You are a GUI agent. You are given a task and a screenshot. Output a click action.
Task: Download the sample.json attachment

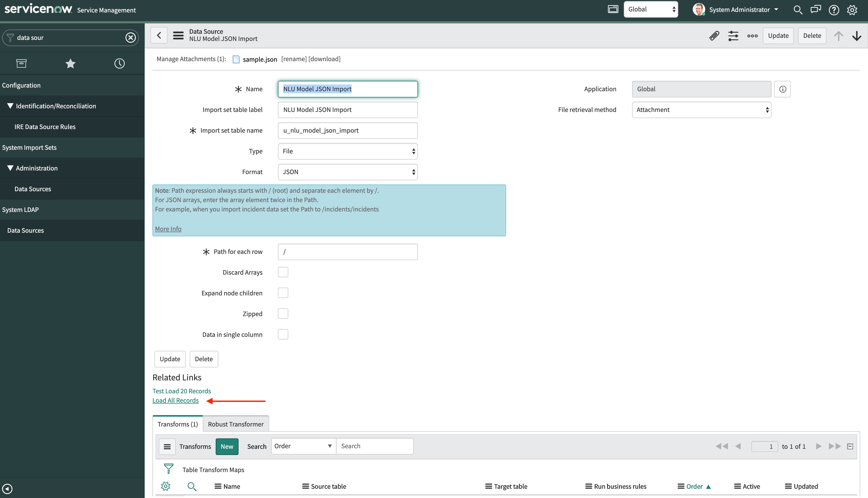(x=324, y=59)
